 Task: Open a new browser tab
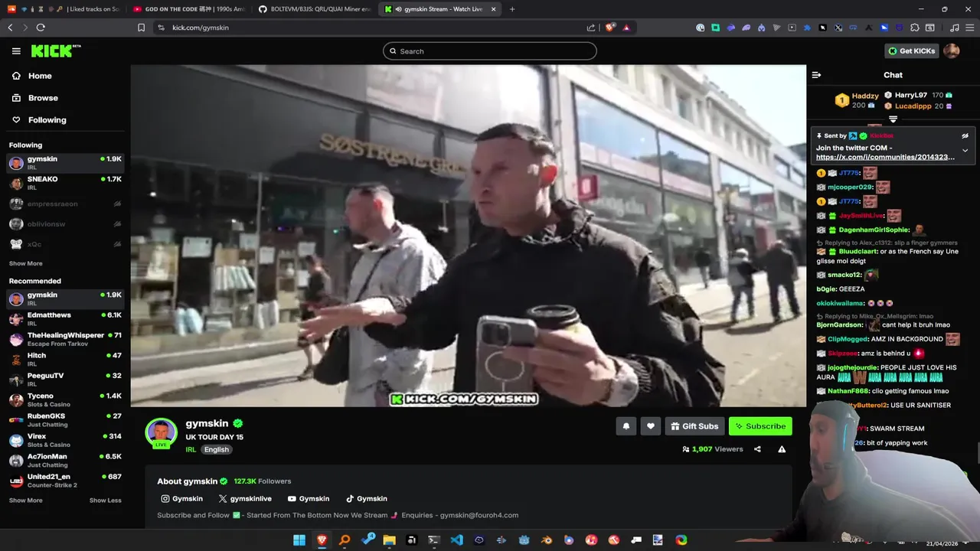(512, 9)
